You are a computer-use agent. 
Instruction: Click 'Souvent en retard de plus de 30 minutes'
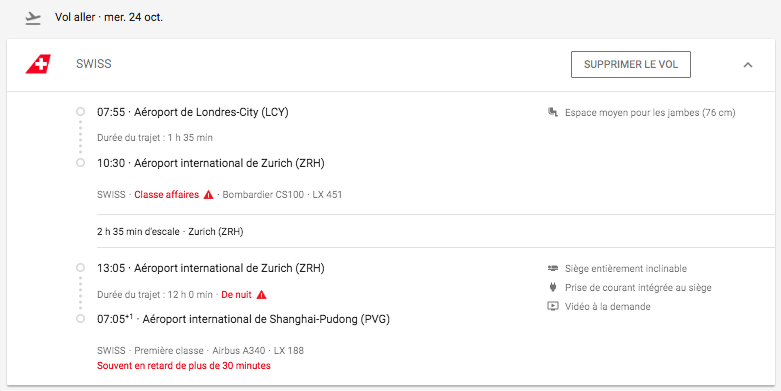tap(184, 366)
